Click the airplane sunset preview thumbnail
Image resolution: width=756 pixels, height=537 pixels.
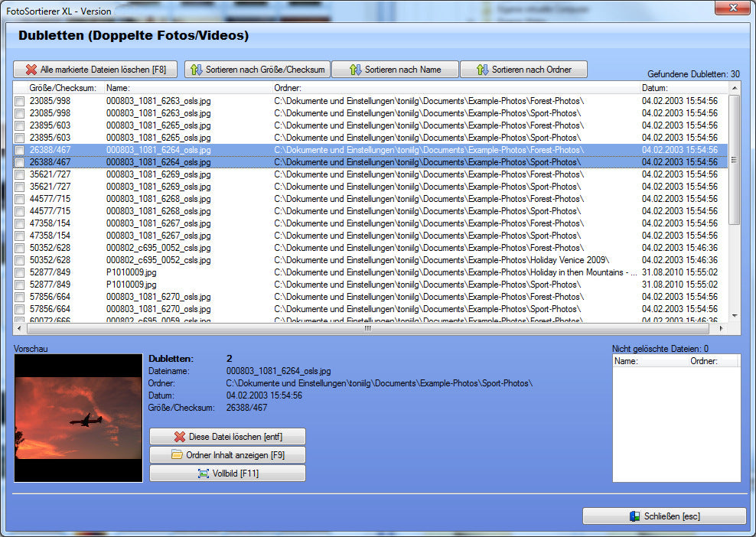[x=79, y=418]
